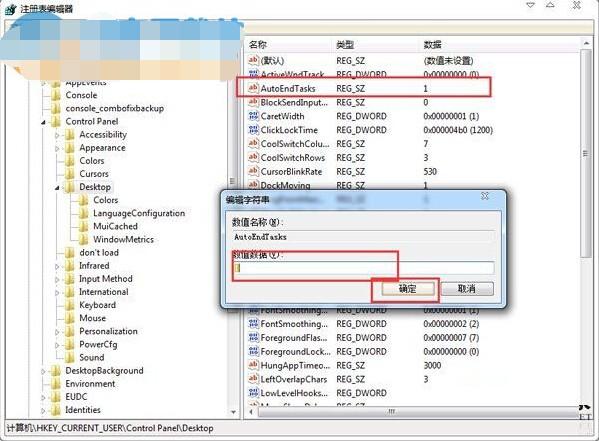Select the PowerCfg tree item
The height and width of the screenshot is (441, 599).
point(98,344)
